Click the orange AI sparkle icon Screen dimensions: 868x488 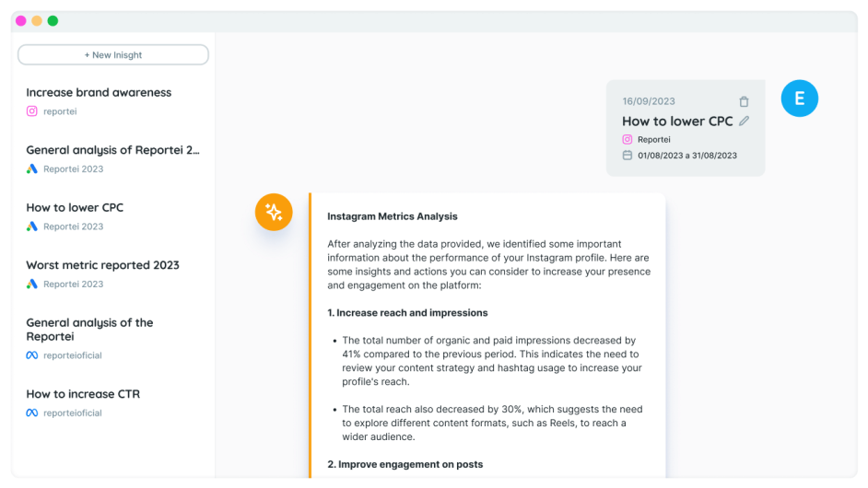[274, 212]
